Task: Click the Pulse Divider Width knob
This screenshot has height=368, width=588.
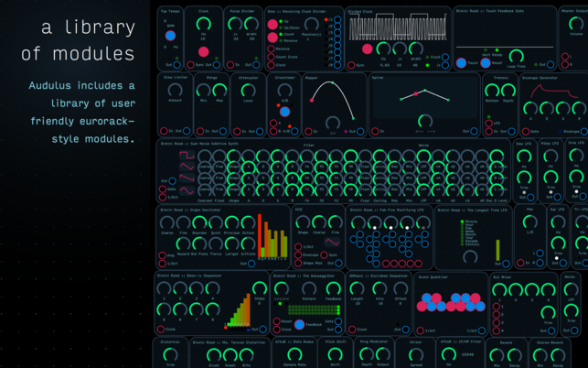Action: coord(250,24)
